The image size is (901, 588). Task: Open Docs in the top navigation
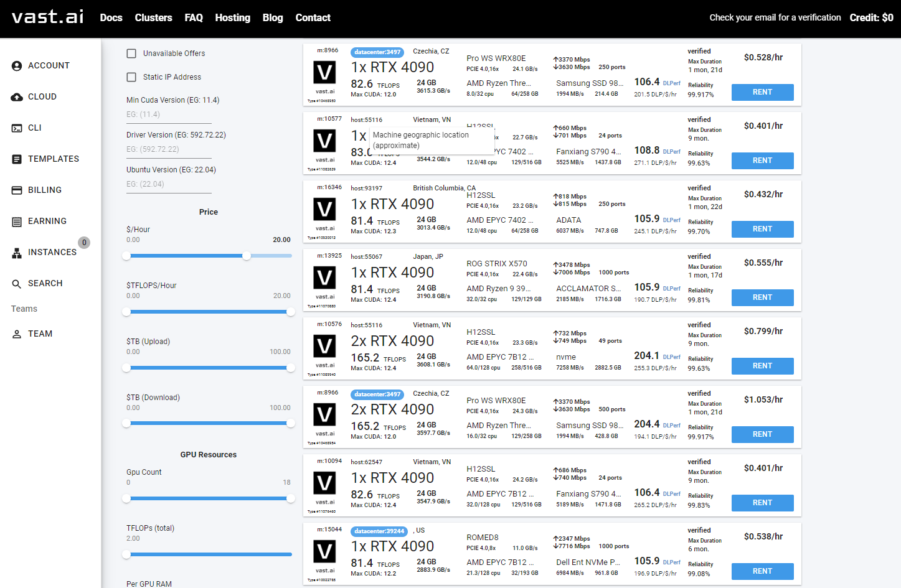[x=111, y=18]
